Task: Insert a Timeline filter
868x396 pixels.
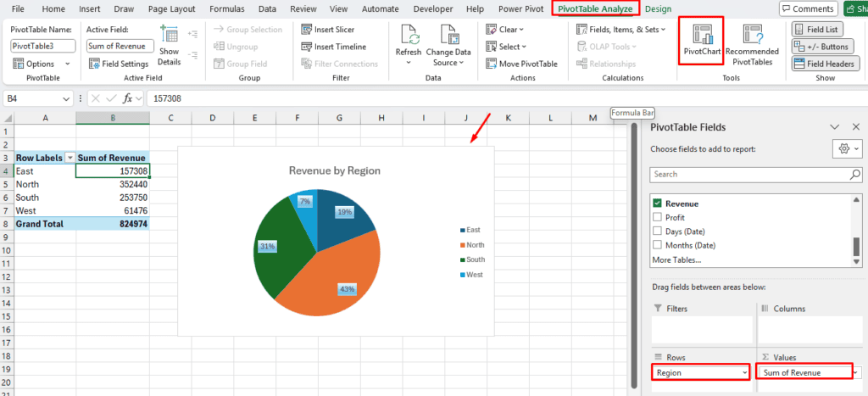Action: pyautogui.click(x=333, y=47)
